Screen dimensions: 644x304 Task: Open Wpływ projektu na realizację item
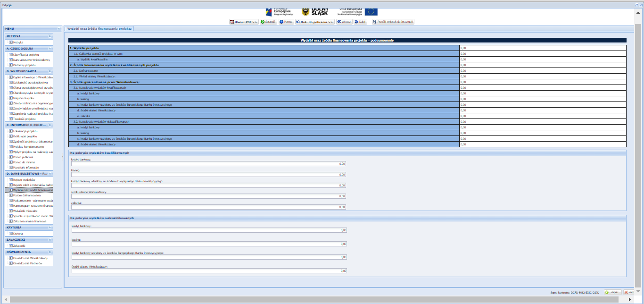point(31,152)
